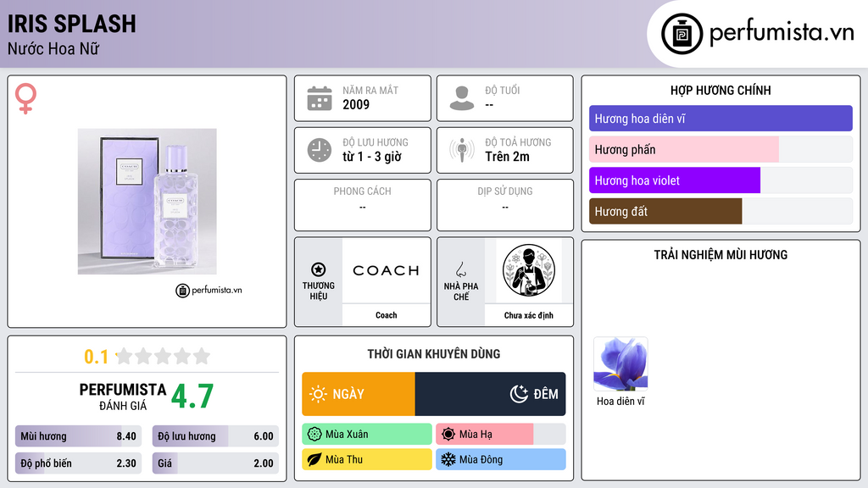This screenshot has height=488, width=868.
Task: Click the leaf icon beside Mùa Thu
Action: 314,459
